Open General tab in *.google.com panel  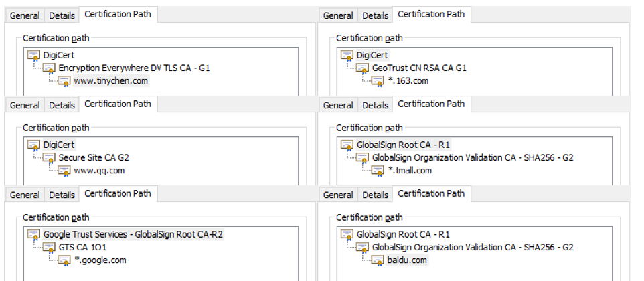pyautogui.click(x=25, y=195)
